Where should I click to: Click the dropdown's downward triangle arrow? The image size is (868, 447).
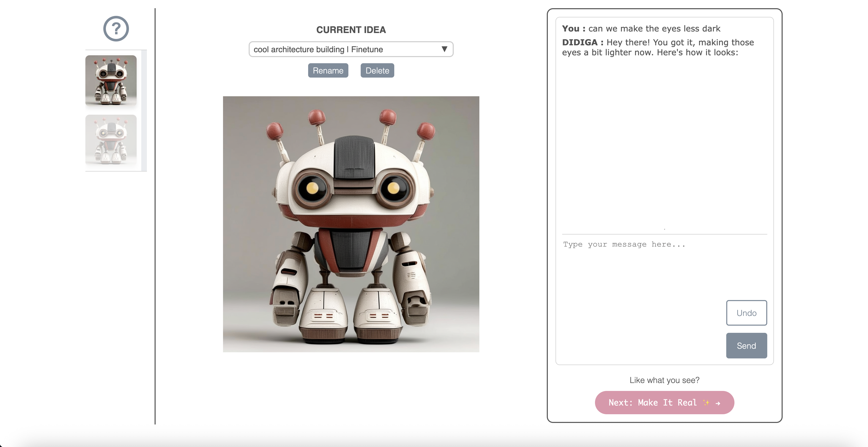pyautogui.click(x=445, y=49)
